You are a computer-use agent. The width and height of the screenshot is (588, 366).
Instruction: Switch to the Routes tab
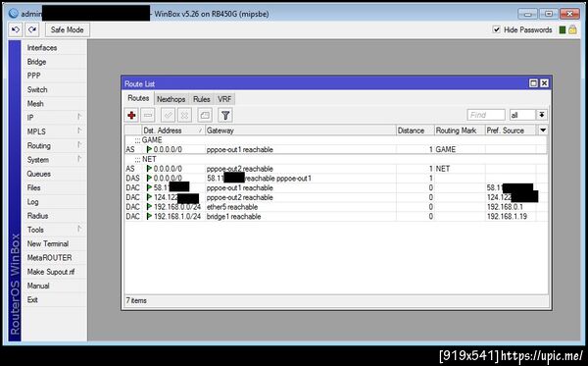138,98
